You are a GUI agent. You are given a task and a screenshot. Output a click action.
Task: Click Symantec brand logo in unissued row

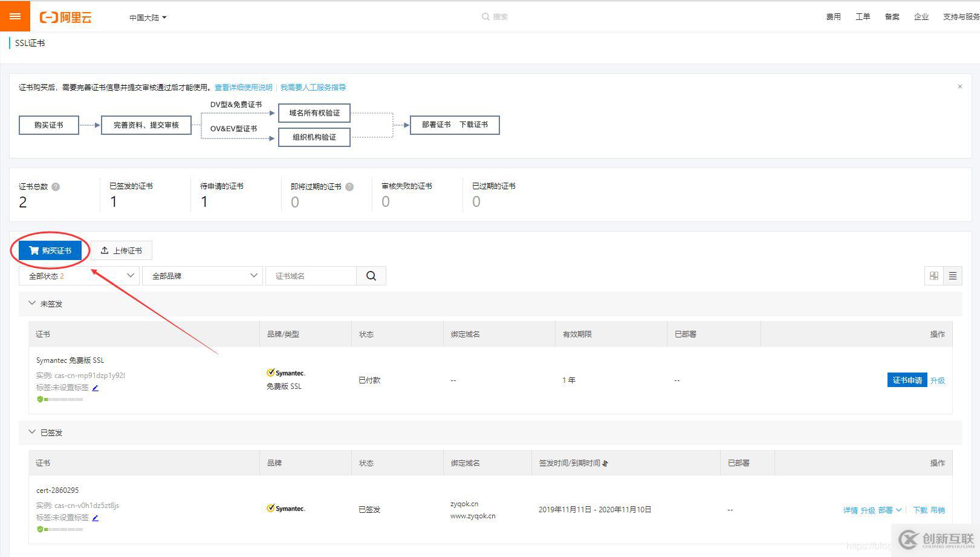coord(286,373)
